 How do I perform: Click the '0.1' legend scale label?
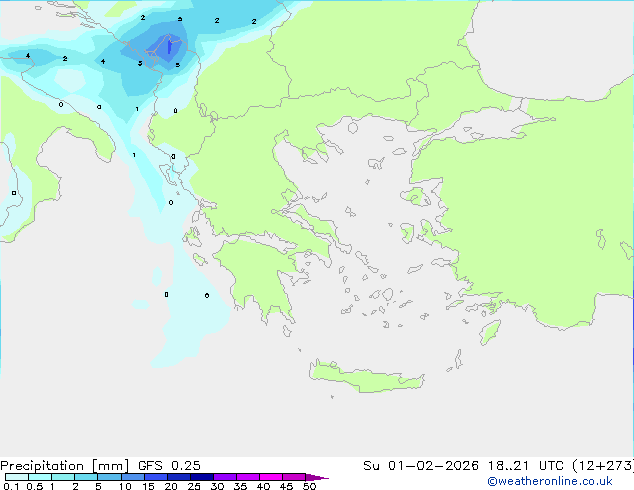11,486
